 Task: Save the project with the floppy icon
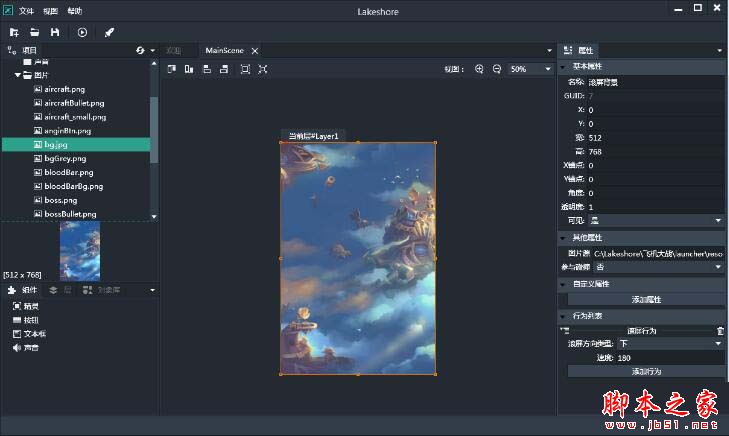[x=55, y=32]
